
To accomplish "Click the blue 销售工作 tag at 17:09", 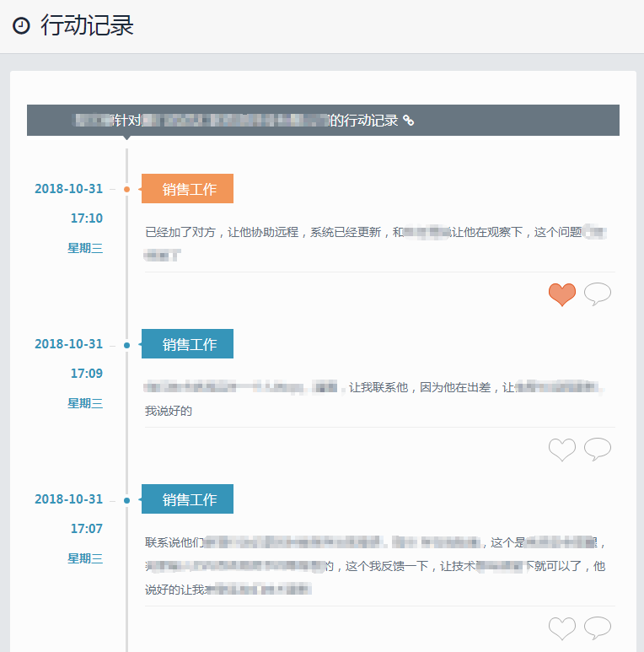I will pos(187,344).
